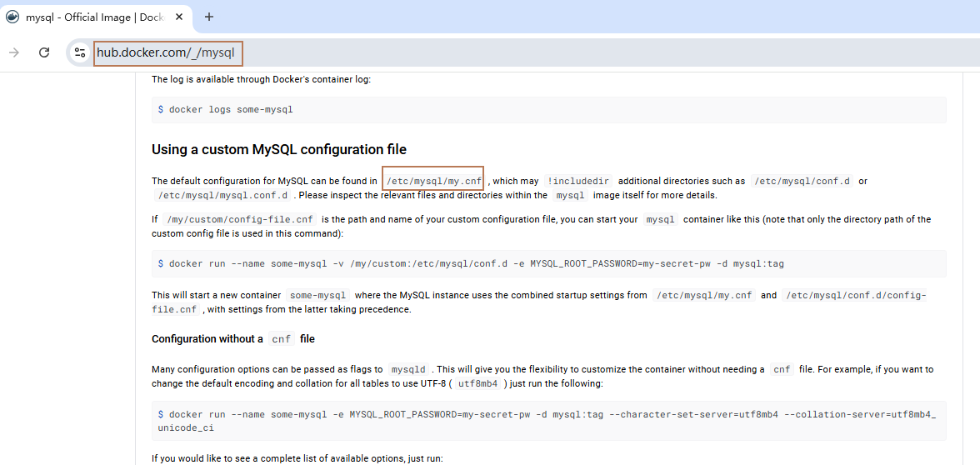Click the 'Using a custom MySQL configuration file' heading
Screen dimensions: 980x465
click(278, 149)
